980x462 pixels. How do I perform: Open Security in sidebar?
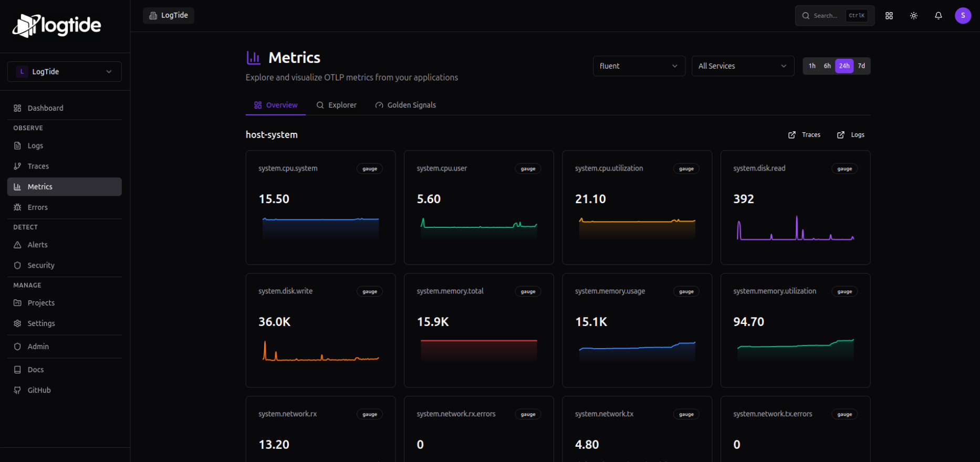pyautogui.click(x=65, y=266)
